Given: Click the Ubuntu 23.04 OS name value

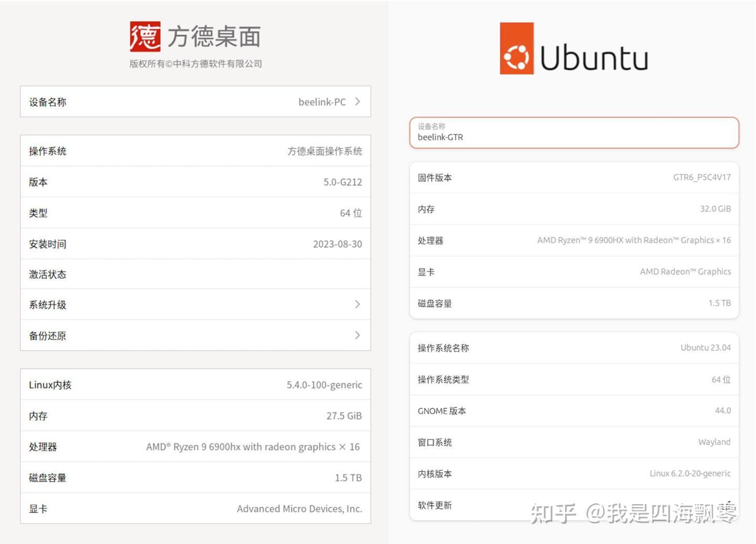Looking at the screenshot, I should [x=706, y=348].
